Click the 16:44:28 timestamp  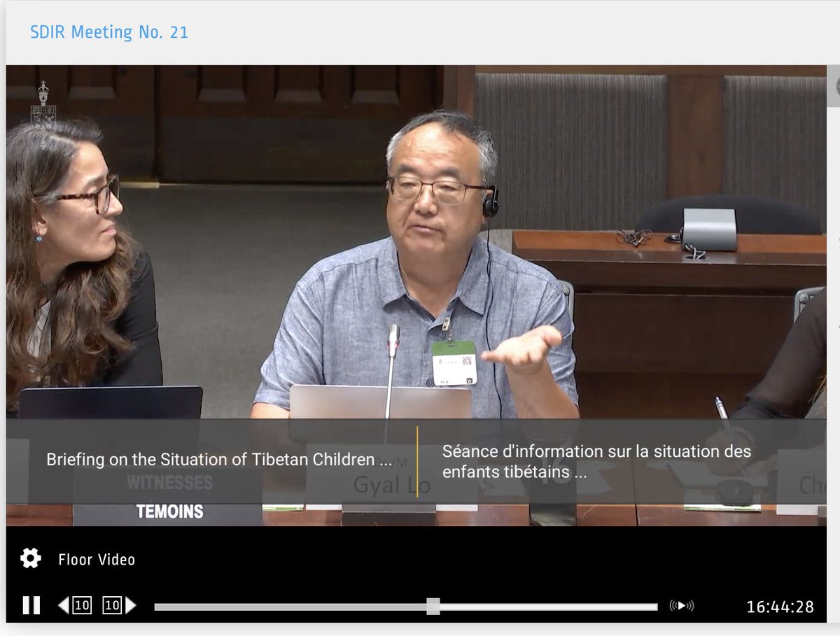click(780, 607)
